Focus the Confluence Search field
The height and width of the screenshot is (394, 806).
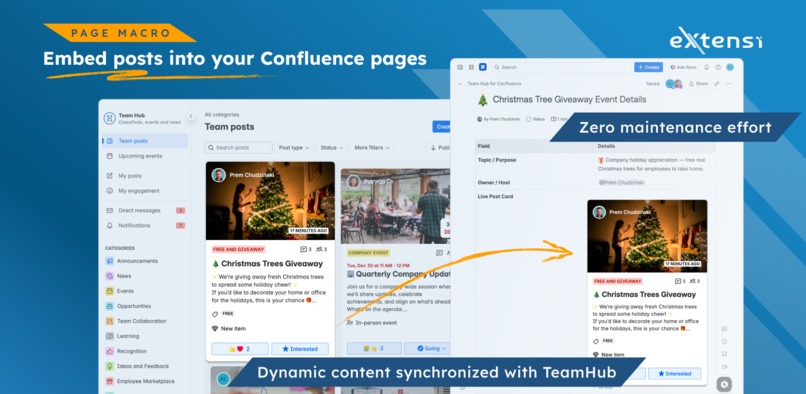click(560, 67)
